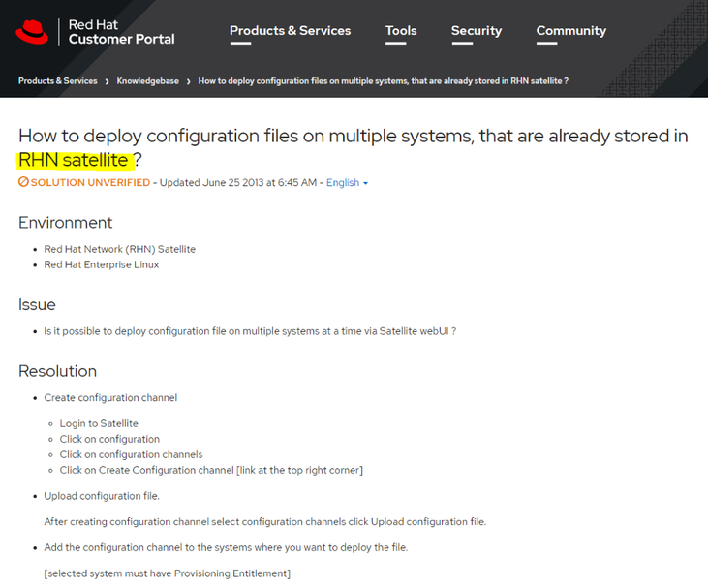The height and width of the screenshot is (588, 708).
Task: Open the Red Hat Customer Portal home link
Action: 121,32
